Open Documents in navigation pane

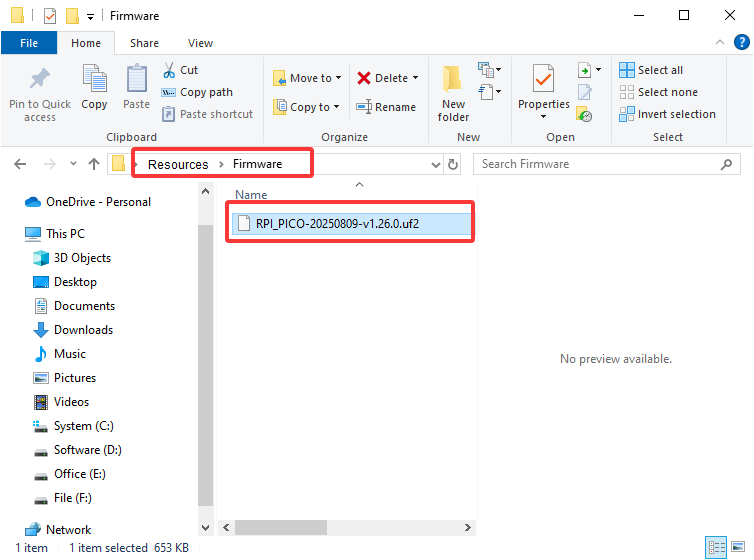[75, 306]
